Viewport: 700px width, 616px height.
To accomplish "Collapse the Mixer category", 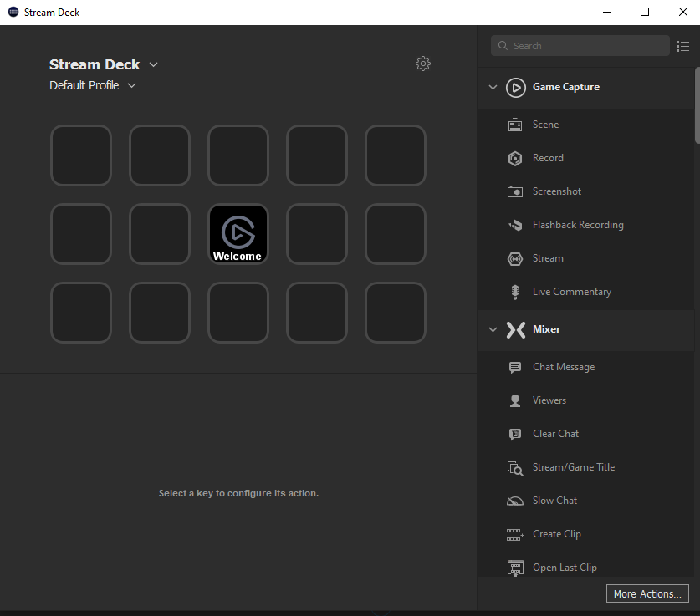I will coord(493,329).
